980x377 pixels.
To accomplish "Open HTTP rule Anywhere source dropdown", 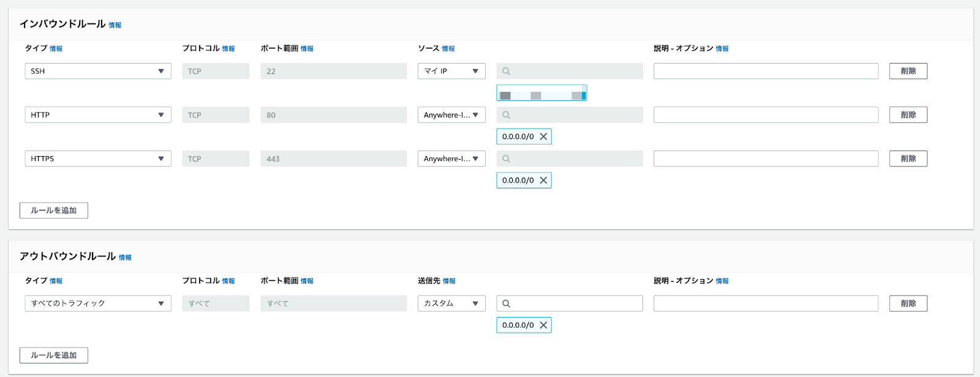I will [x=451, y=115].
